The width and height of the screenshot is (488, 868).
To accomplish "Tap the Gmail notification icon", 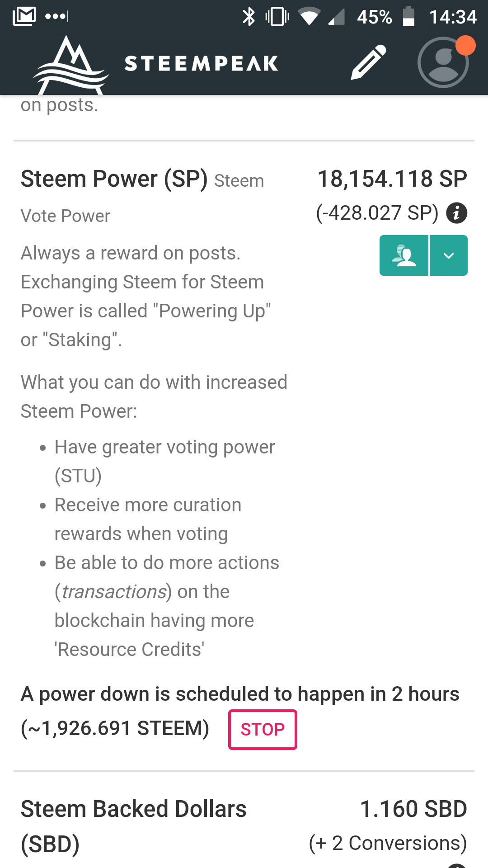I will click(x=24, y=16).
